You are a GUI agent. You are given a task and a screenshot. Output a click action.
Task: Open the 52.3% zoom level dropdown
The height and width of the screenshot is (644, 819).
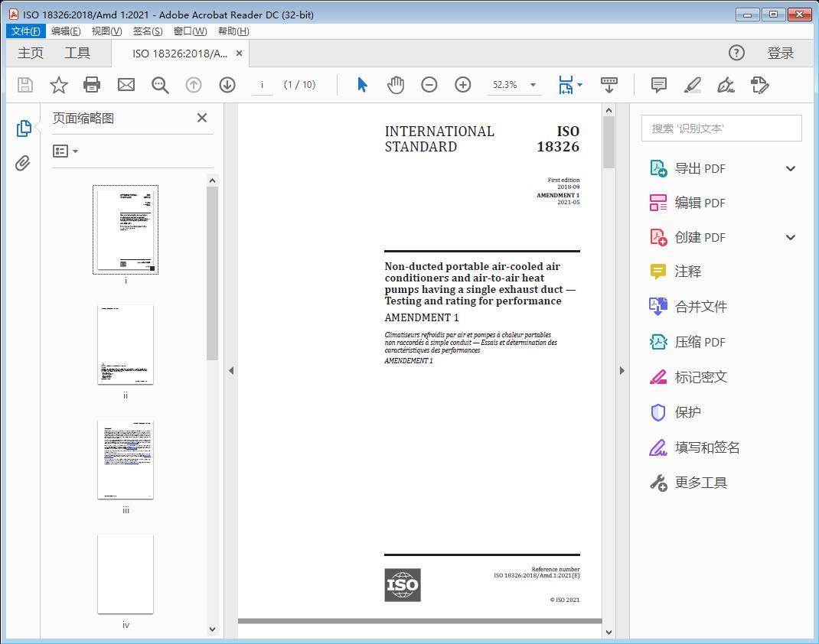tap(533, 85)
